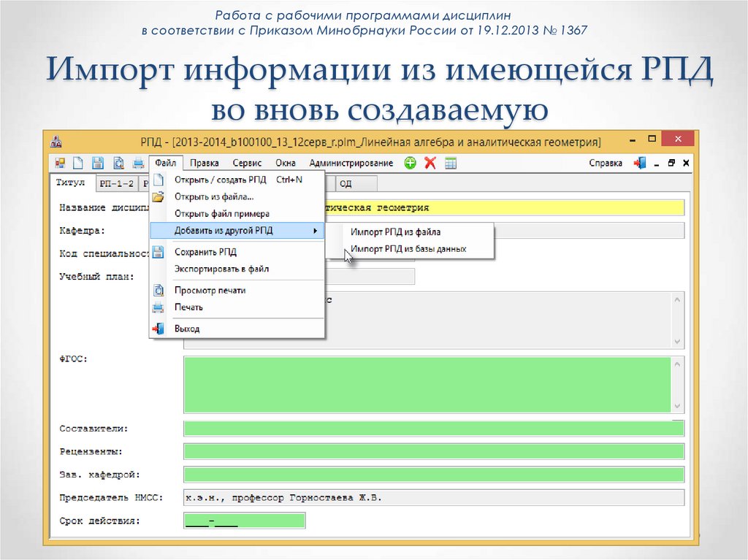Open the table view via the grid icon
This screenshot has height=560, width=748.
coord(450,162)
